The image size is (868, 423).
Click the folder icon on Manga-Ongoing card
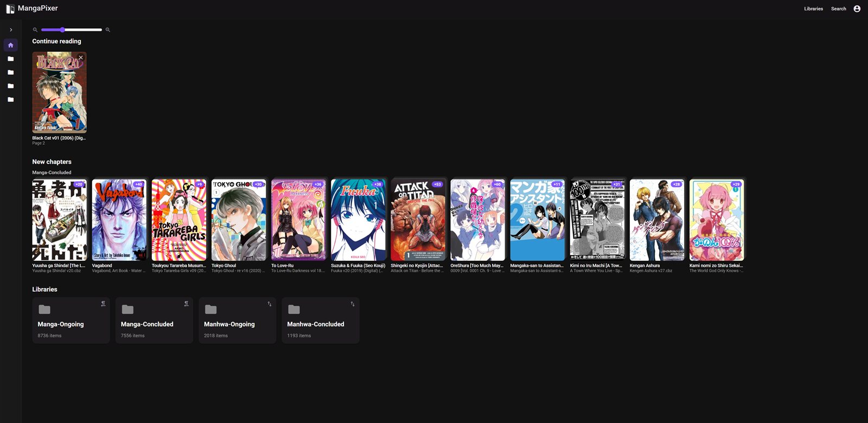pos(44,309)
